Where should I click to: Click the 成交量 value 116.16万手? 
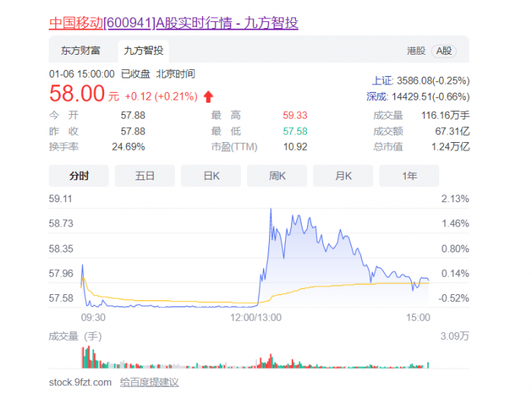point(445,116)
